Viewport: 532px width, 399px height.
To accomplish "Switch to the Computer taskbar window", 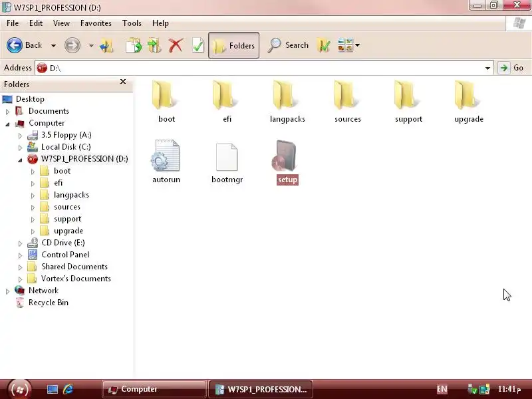I will coord(154,389).
